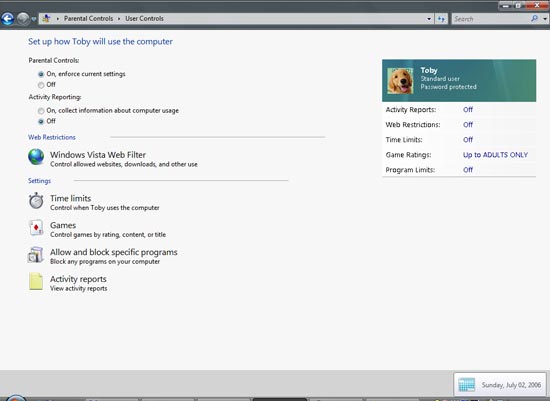The image size is (550, 401).
Task: Expand the address bar history dropdown
Action: pyautogui.click(x=429, y=19)
